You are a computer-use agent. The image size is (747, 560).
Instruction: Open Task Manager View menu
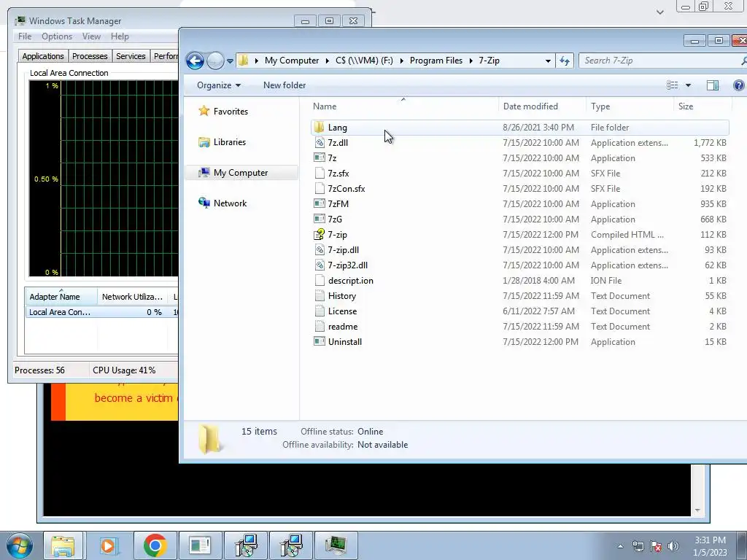91,36
